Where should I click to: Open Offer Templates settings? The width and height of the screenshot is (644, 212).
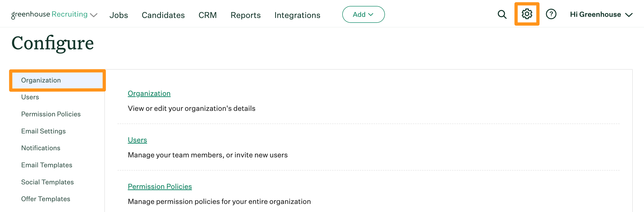tap(45, 199)
